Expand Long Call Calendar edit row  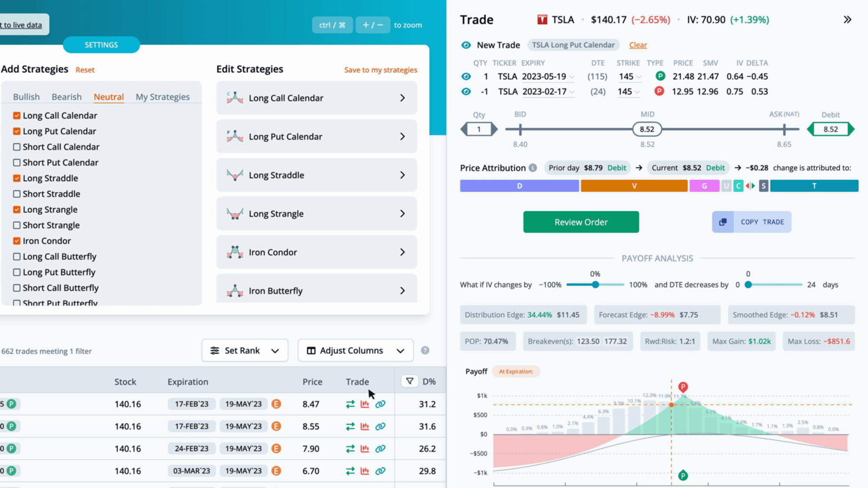(x=316, y=98)
